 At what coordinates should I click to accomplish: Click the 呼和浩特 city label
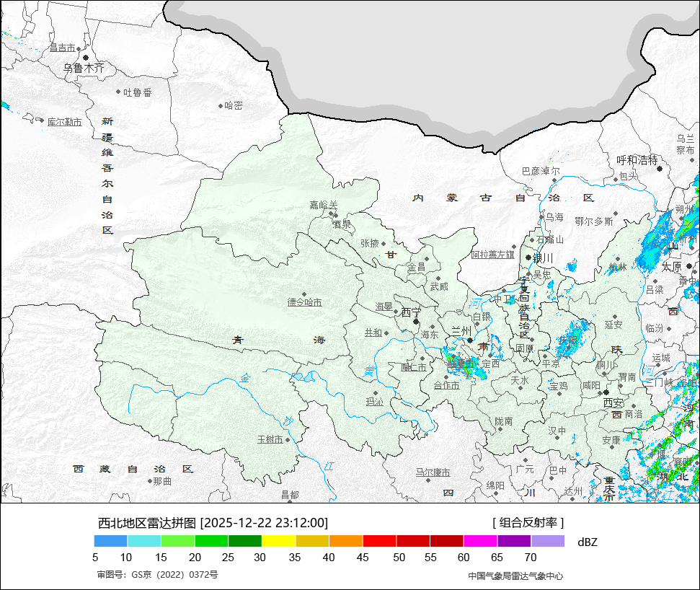[637, 160]
